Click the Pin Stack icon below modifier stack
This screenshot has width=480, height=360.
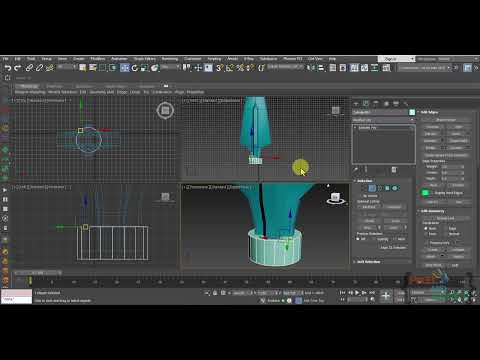[356, 170]
